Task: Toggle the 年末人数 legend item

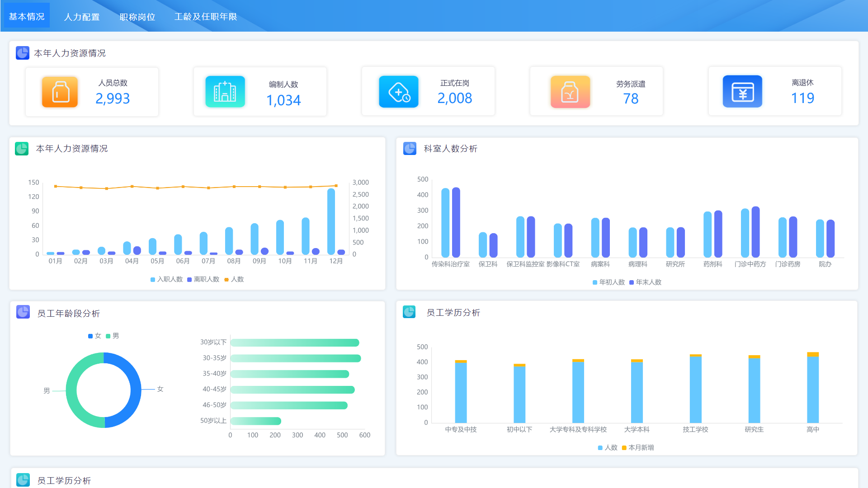Action: pyautogui.click(x=646, y=282)
